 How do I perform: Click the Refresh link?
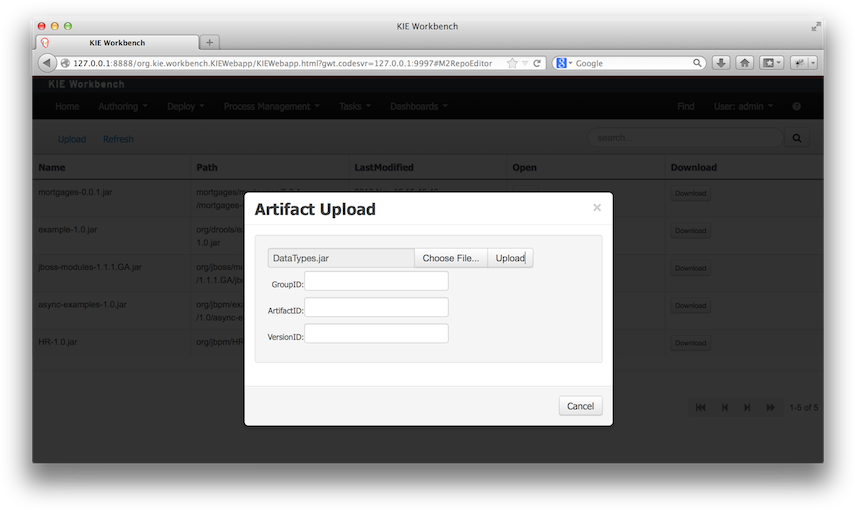point(118,139)
